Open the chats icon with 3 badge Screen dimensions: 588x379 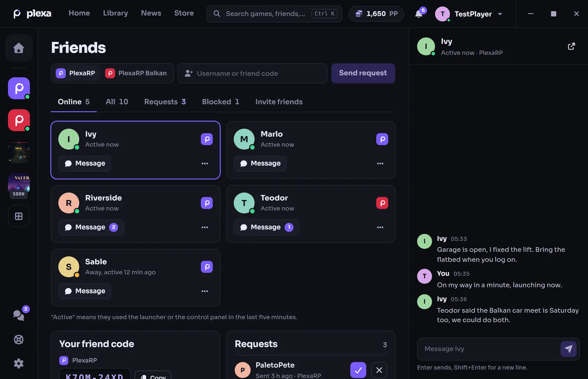(x=19, y=315)
